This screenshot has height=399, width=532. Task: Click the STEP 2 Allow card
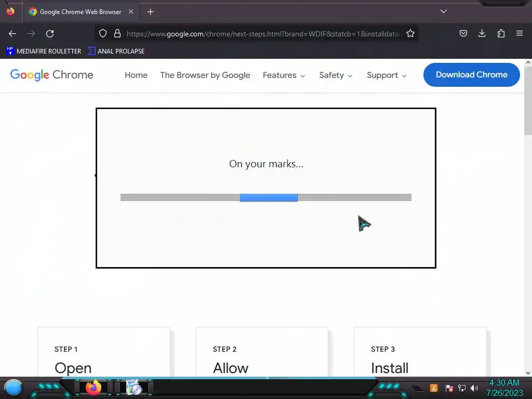tap(262, 352)
